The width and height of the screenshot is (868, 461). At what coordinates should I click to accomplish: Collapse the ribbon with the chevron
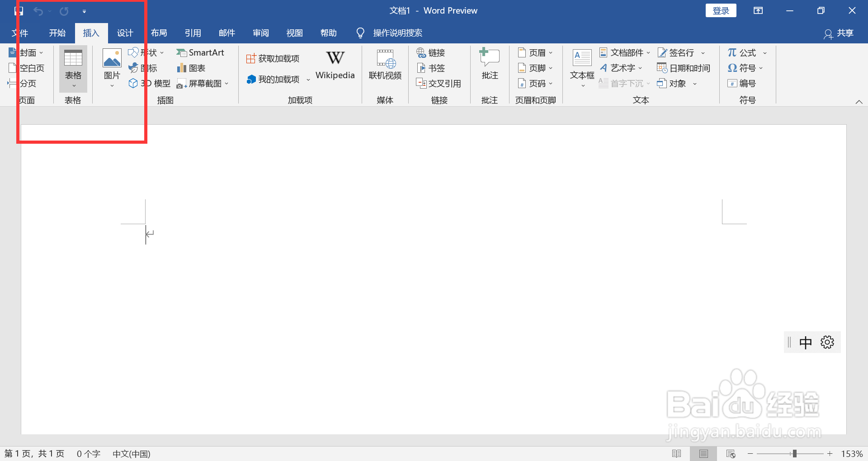[859, 102]
